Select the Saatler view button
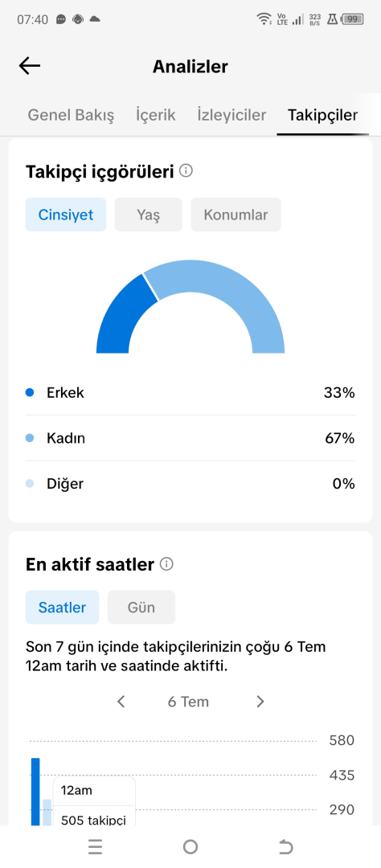The height and width of the screenshot is (868, 381). click(x=62, y=608)
